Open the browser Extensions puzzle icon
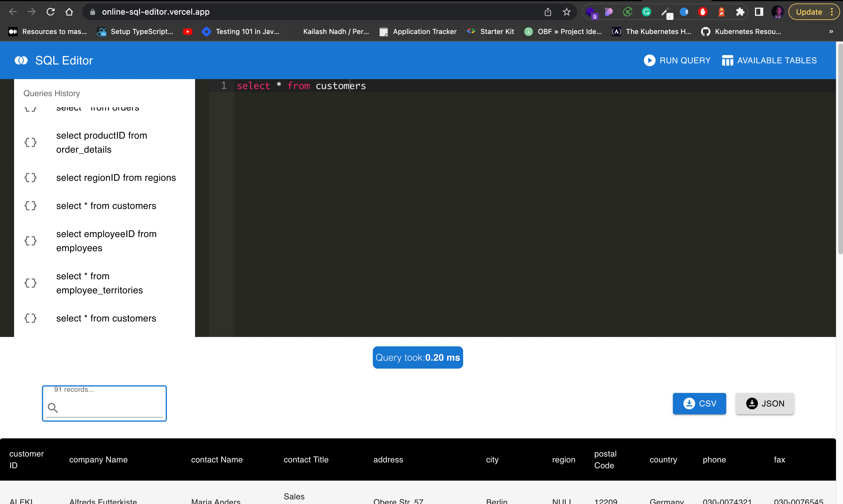843x504 pixels. click(740, 12)
